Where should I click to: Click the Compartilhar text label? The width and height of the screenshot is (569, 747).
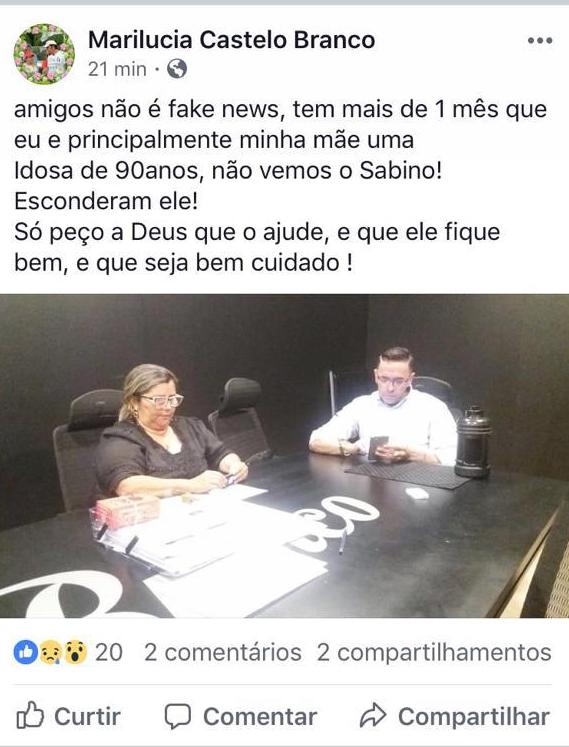point(474,717)
